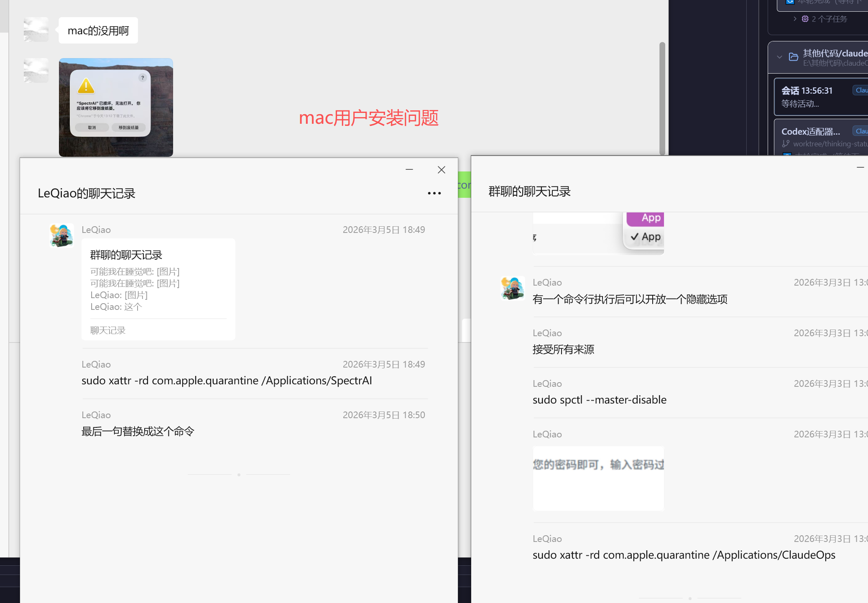
Task: Select the 会话 13:56:31 session card
Action: click(x=815, y=97)
